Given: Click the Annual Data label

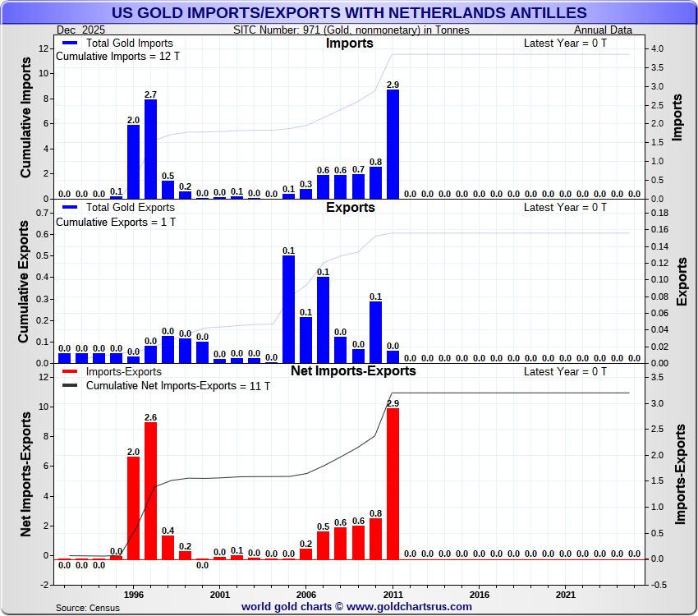Looking at the screenshot, I should pyautogui.click(x=603, y=30).
